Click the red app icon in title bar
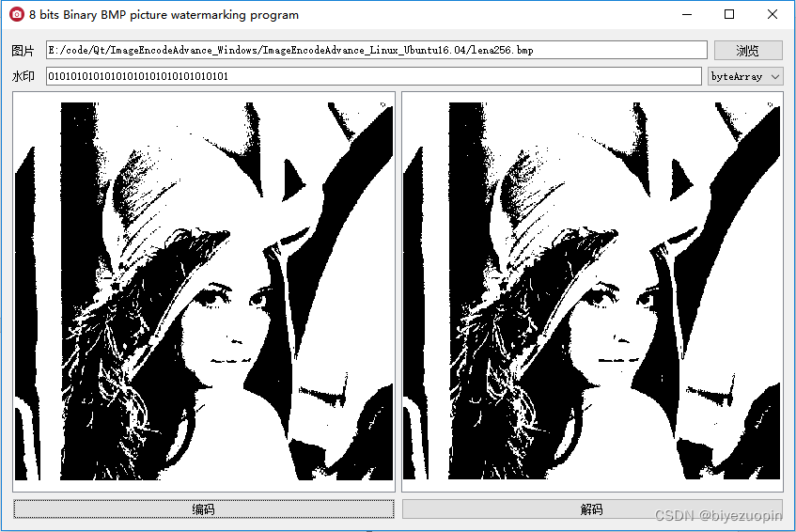Viewport: 796px width, 532px height. (16, 14)
